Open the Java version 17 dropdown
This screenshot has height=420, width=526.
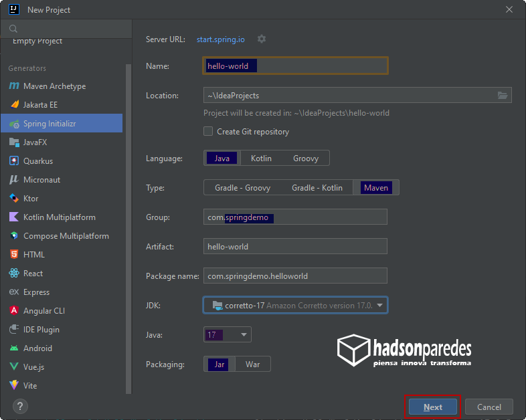(x=227, y=334)
